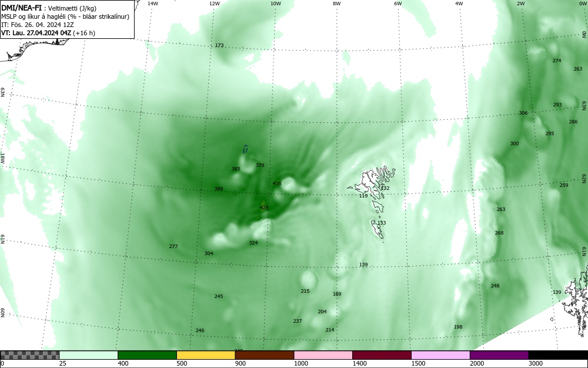Click the value '286' on the map
This screenshot has width=588, height=368.
[573, 122]
